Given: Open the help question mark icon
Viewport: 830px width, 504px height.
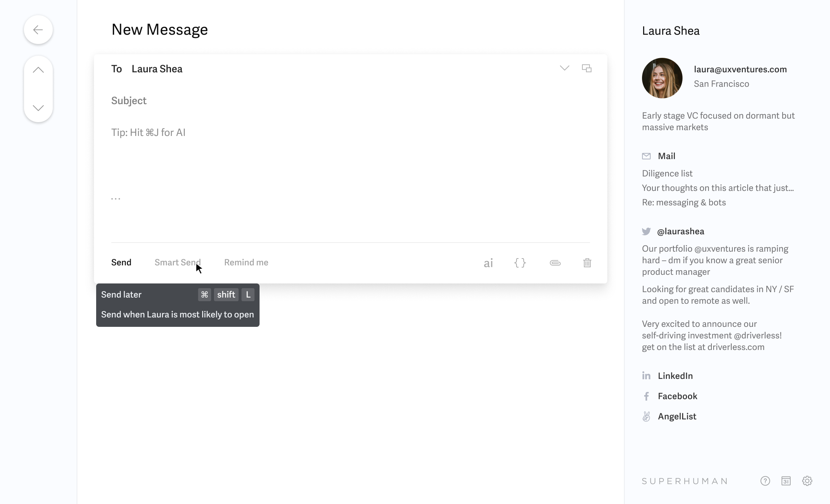Looking at the screenshot, I should (x=765, y=481).
